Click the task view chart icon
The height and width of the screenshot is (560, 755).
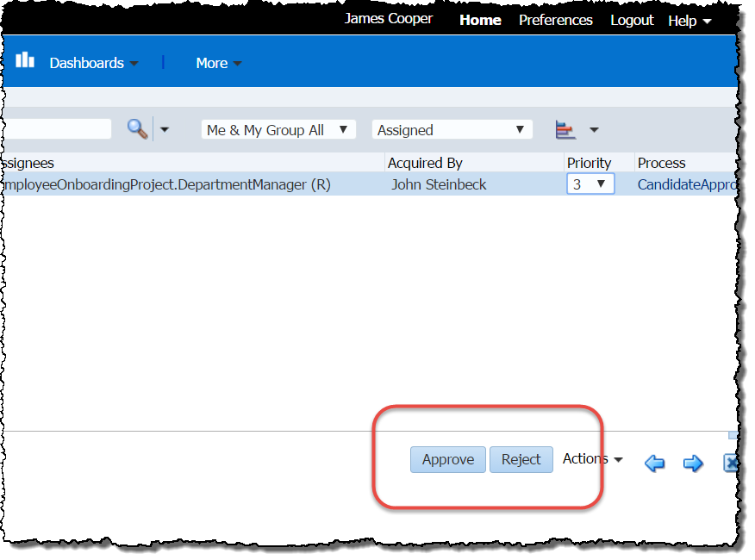click(565, 130)
